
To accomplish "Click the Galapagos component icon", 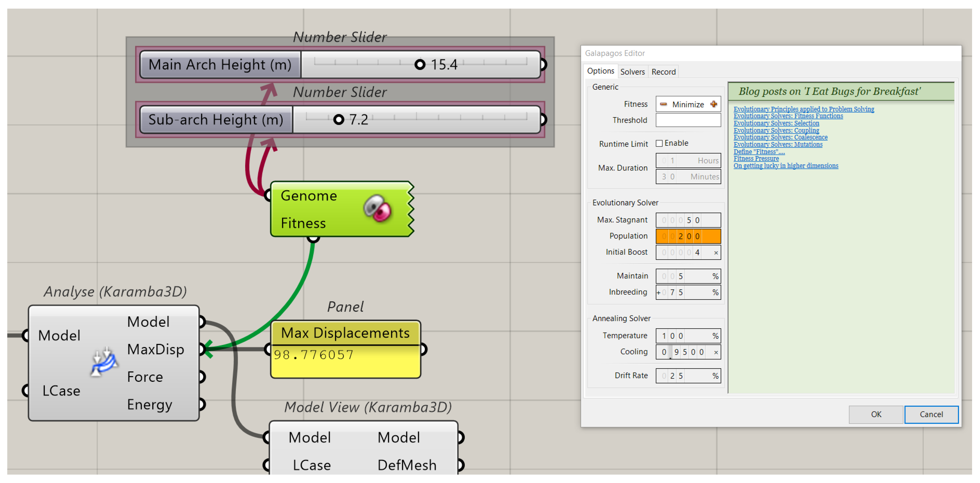I will (x=377, y=208).
